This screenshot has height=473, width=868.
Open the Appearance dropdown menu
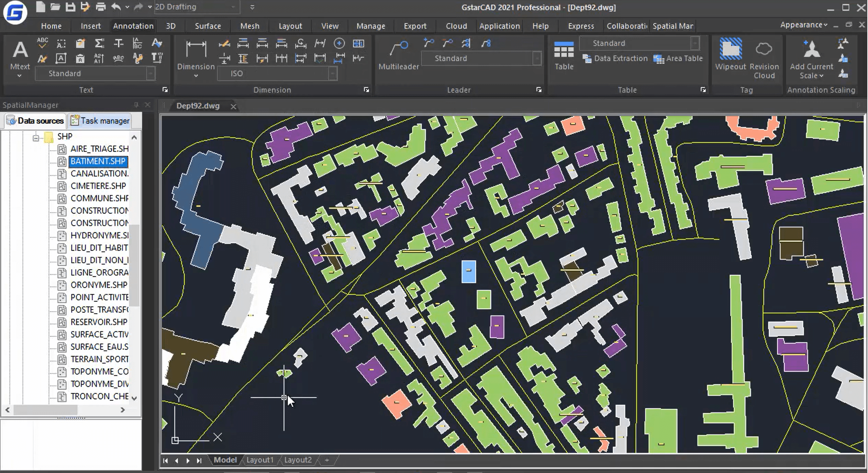click(x=803, y=25)
